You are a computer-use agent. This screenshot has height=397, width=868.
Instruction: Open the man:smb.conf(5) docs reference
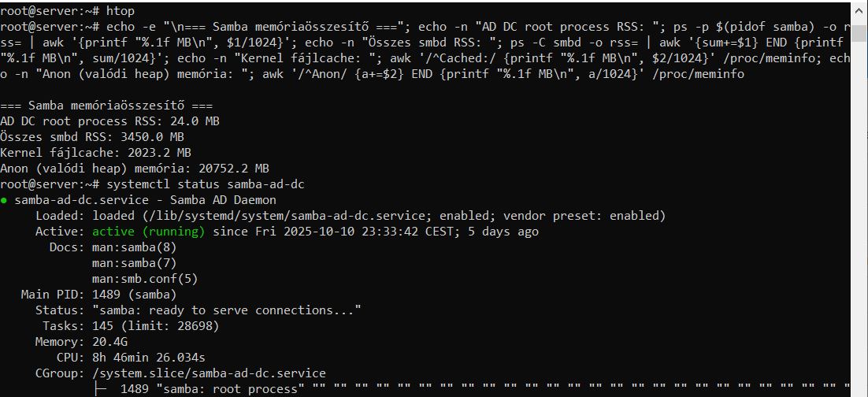[x=145, y=279]
